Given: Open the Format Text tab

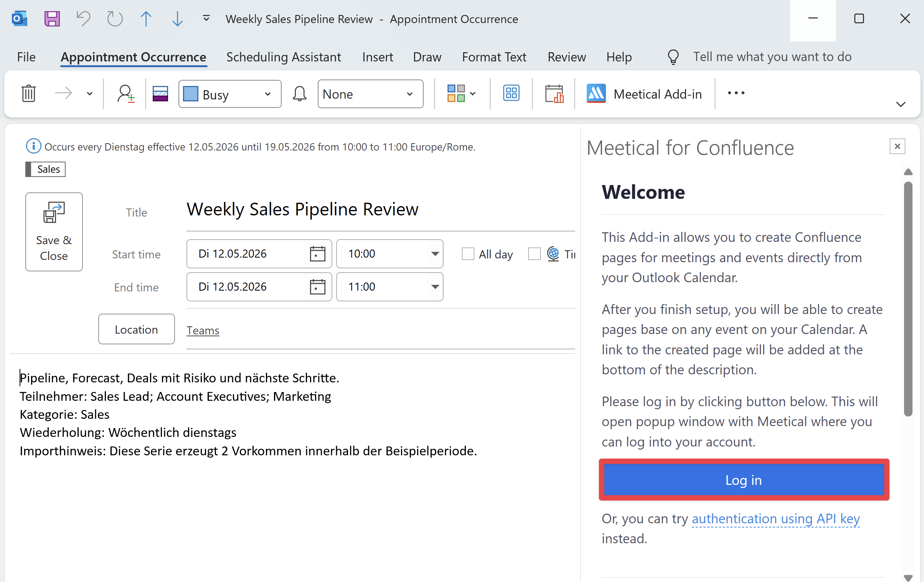Looking at the screenshot, I should click(494, 57).
